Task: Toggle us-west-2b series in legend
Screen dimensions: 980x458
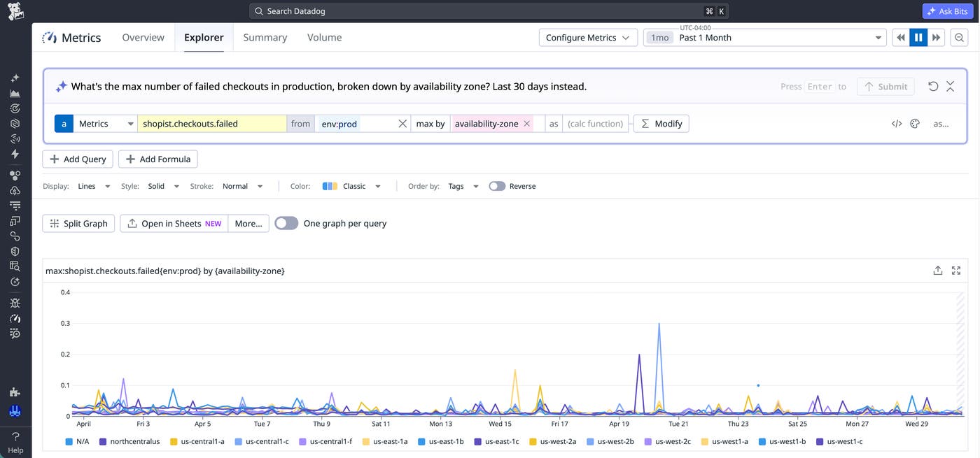Action: click(609, 442)
